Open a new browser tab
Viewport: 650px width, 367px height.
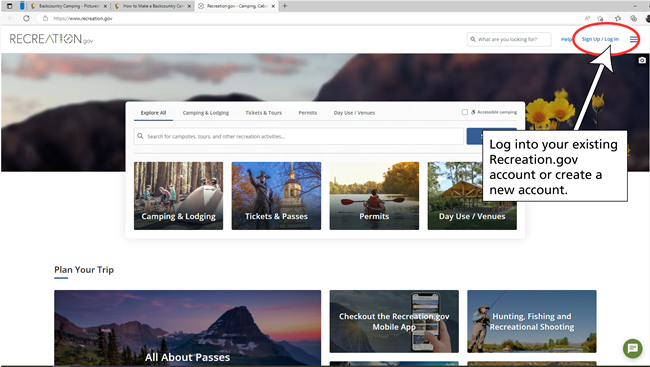pyautogui.click(x=284, y=6)
